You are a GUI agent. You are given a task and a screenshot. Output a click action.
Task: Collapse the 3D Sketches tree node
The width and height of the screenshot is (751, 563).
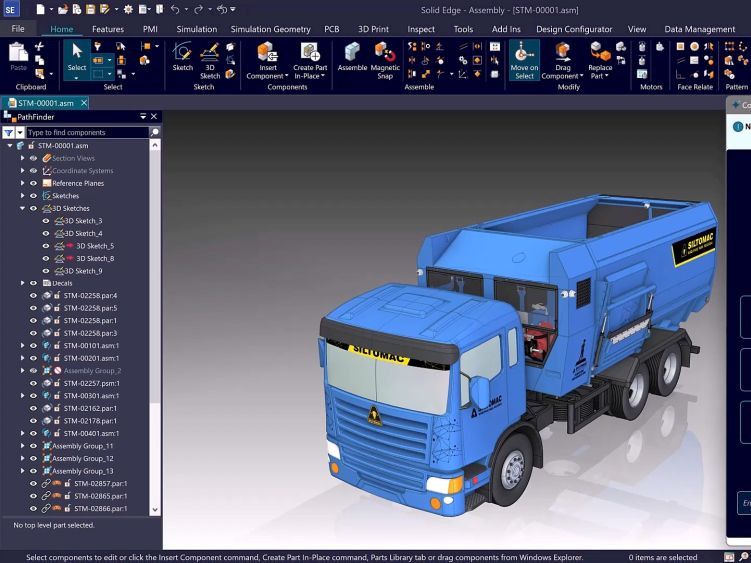tap(23, 208)
